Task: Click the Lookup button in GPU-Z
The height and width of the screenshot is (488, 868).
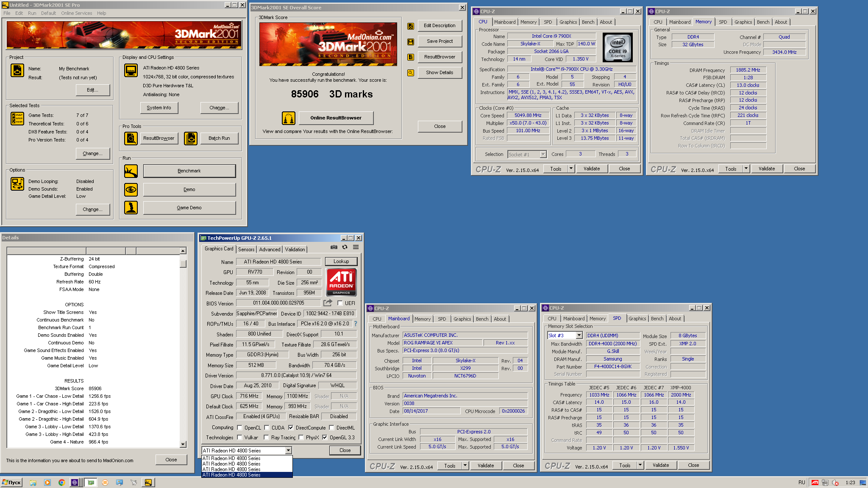Action: click(x=341, y=261)
